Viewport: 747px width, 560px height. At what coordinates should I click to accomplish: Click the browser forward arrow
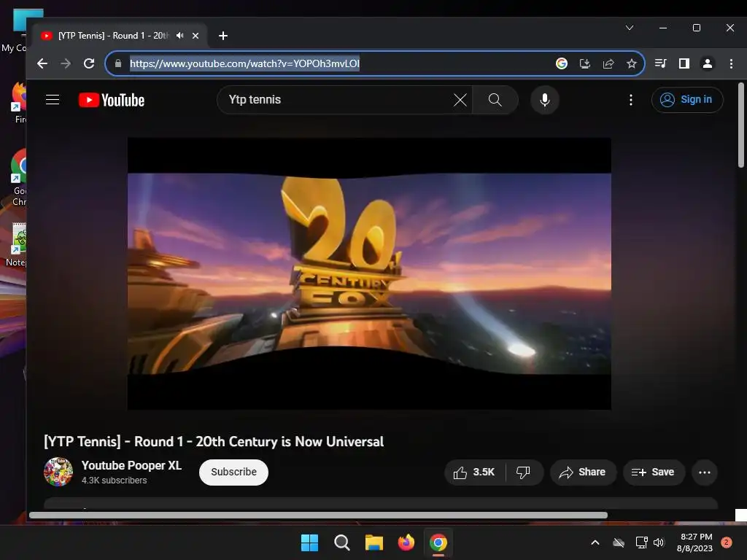(65, 63)
